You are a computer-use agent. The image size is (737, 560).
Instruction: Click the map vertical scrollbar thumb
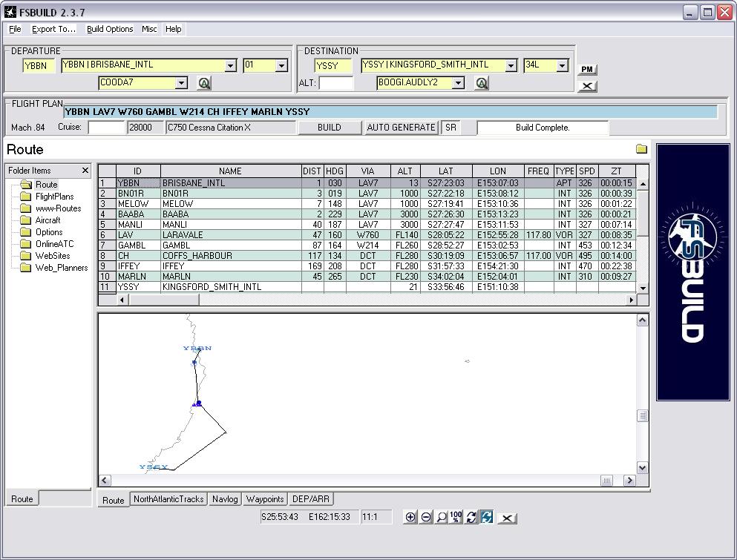click(x=643, y=416)
